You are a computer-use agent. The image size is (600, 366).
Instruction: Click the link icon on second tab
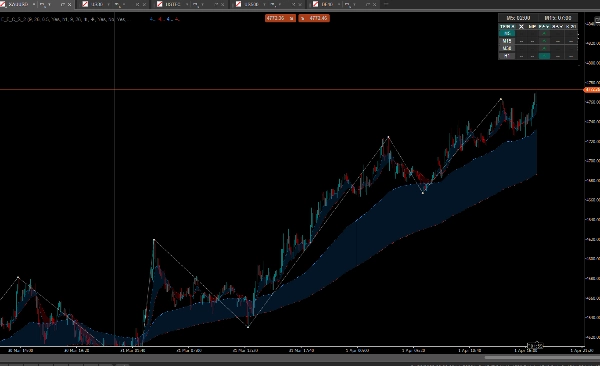coord(137,4)
